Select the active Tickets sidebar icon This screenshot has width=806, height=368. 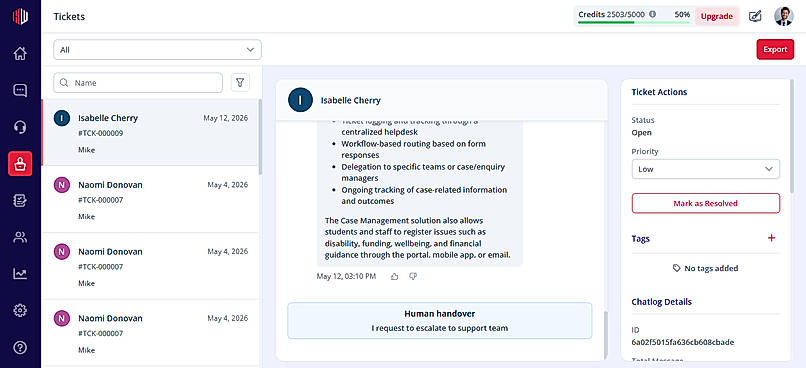[20, 164]
